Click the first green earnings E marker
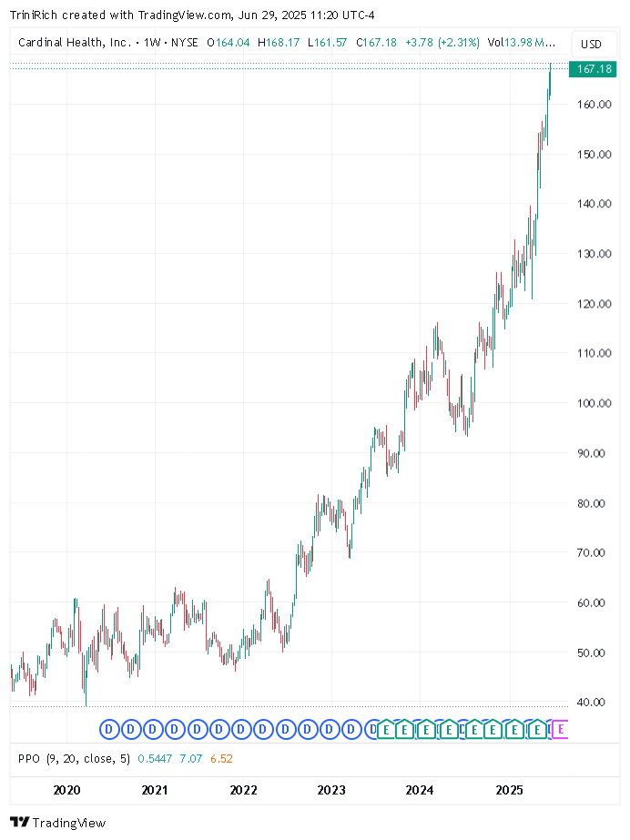 tap(386, 730)
